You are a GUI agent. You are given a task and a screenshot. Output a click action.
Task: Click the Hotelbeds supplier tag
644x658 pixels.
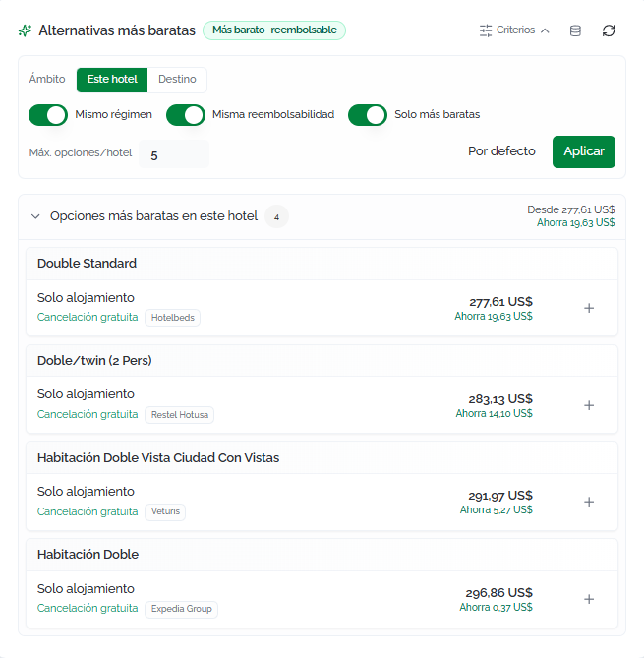click(172, 318)
